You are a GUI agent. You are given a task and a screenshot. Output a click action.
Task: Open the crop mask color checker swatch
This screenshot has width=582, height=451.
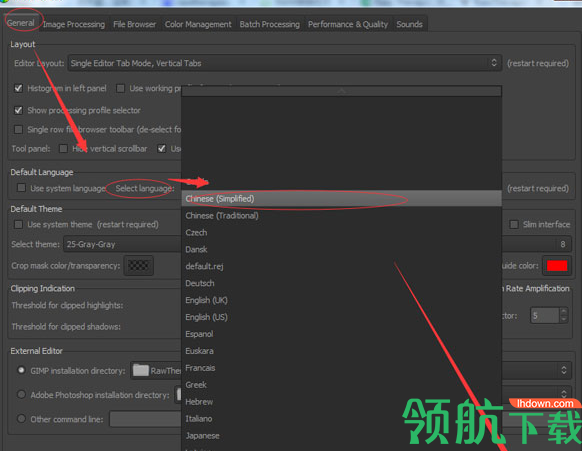coord(138,265)
